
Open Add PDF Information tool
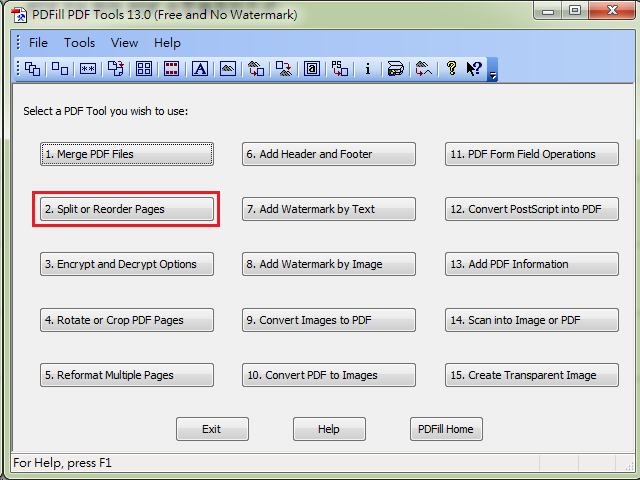532,264
